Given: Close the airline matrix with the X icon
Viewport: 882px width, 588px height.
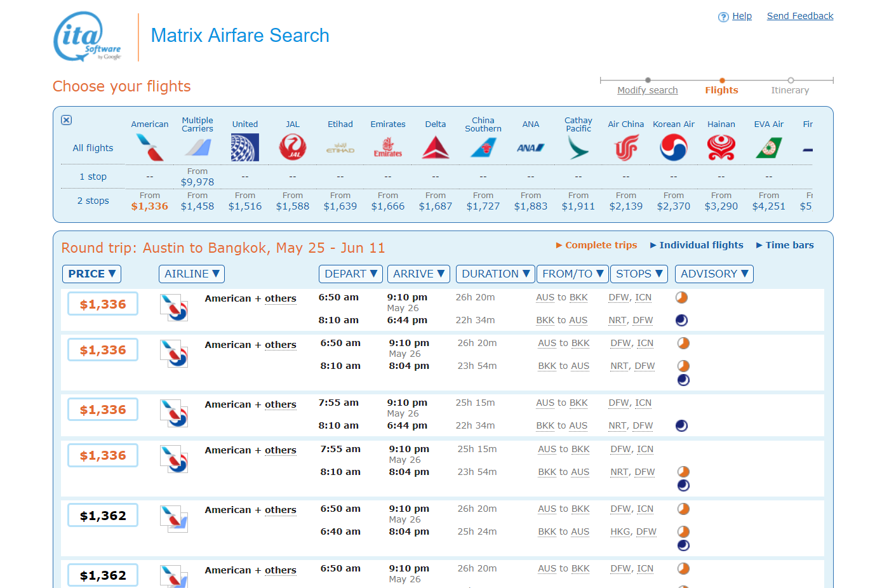Looking at the screenshot, I should pyautogui.click(x=67, y=120).
